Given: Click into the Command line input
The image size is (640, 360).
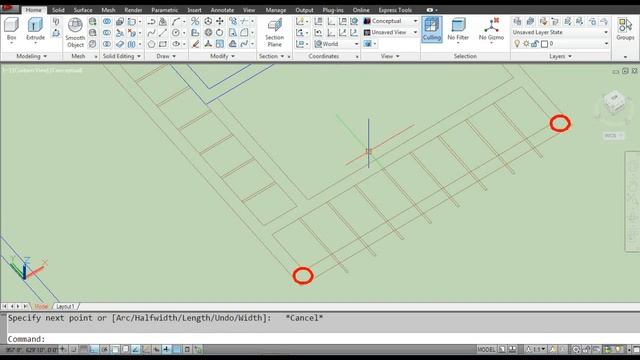Looking at the screenshot, I should 322,339.
